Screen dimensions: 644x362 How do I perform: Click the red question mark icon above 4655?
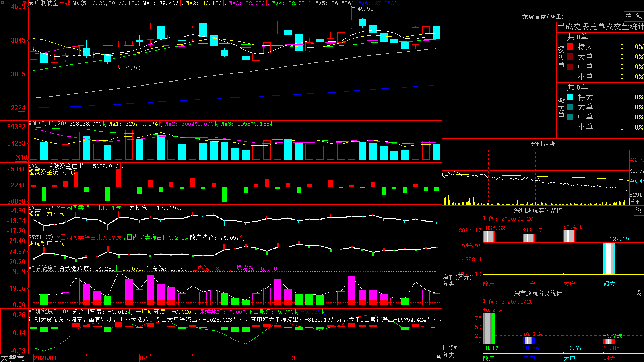pos(25,3)
